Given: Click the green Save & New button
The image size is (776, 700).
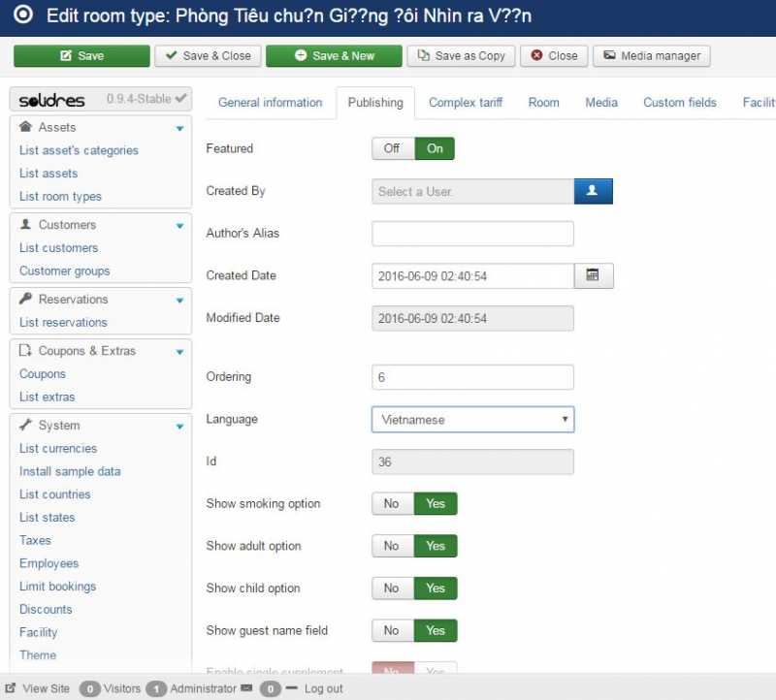Looking at the screenshot, I should [334, 56].
